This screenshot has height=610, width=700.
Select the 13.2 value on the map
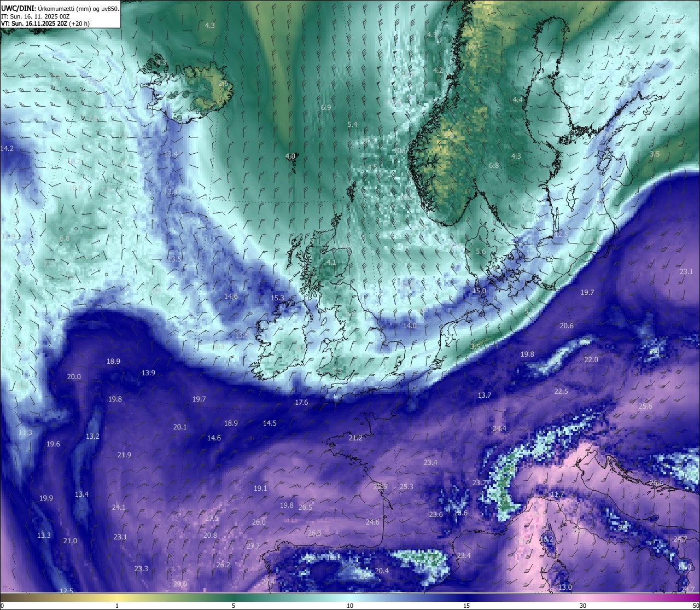[92, 437]
